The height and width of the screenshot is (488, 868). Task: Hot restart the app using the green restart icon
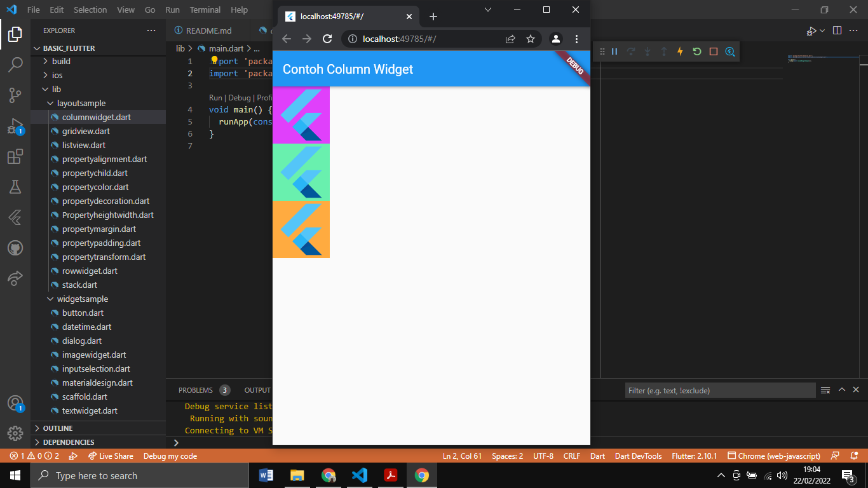click(x=696, y=51)
